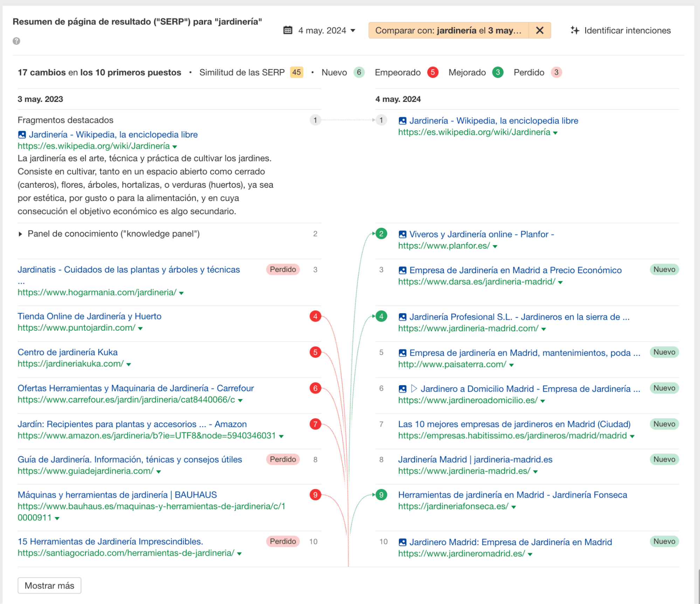The height and width of the screenshot is (604, 700).
Task: Open dropdown arrow after jardineriafonseca.es URL
Action: [513, 507]
